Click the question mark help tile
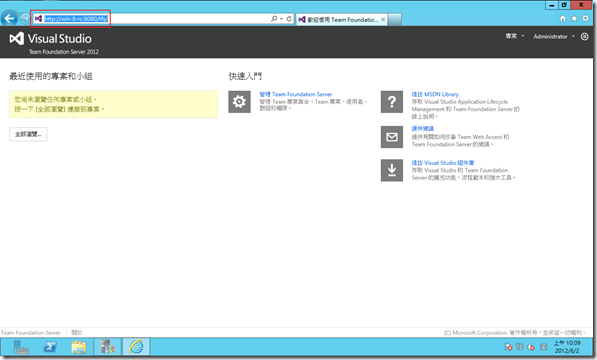This screenshot has width=597, height=360. [x=392, y=102]
